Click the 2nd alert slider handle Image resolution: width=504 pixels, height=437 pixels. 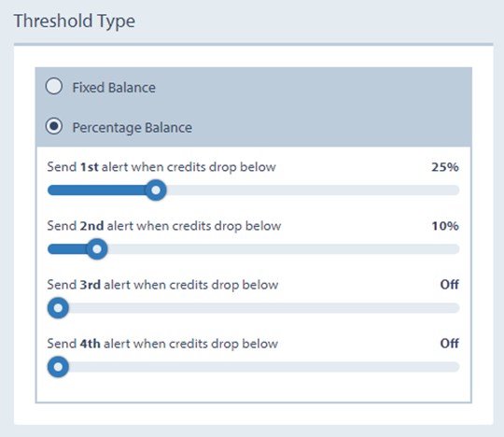tap(97, 249)
